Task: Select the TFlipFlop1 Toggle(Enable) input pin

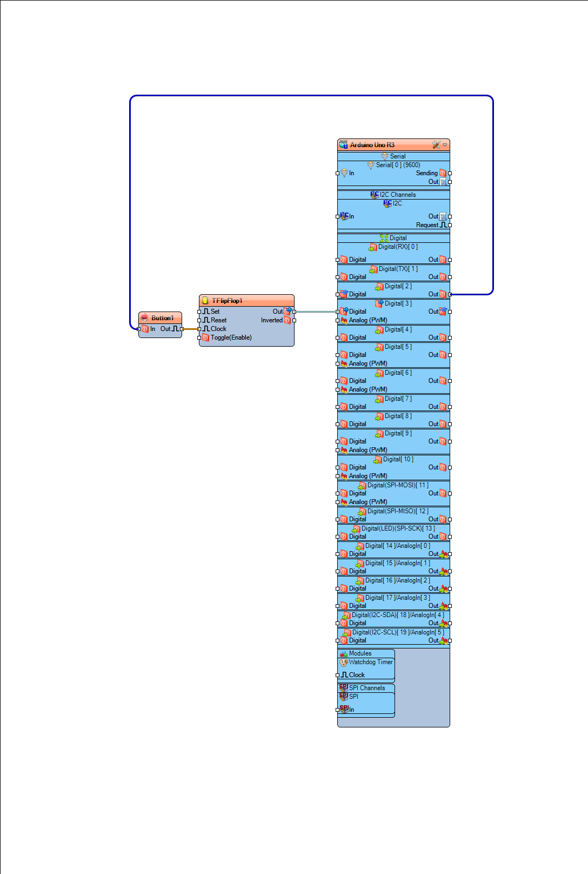Action: [x=199, y=337]
